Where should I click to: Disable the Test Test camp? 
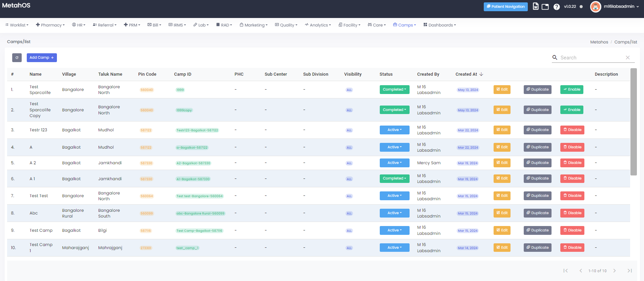pyautogui.click(x=572, y=196)
